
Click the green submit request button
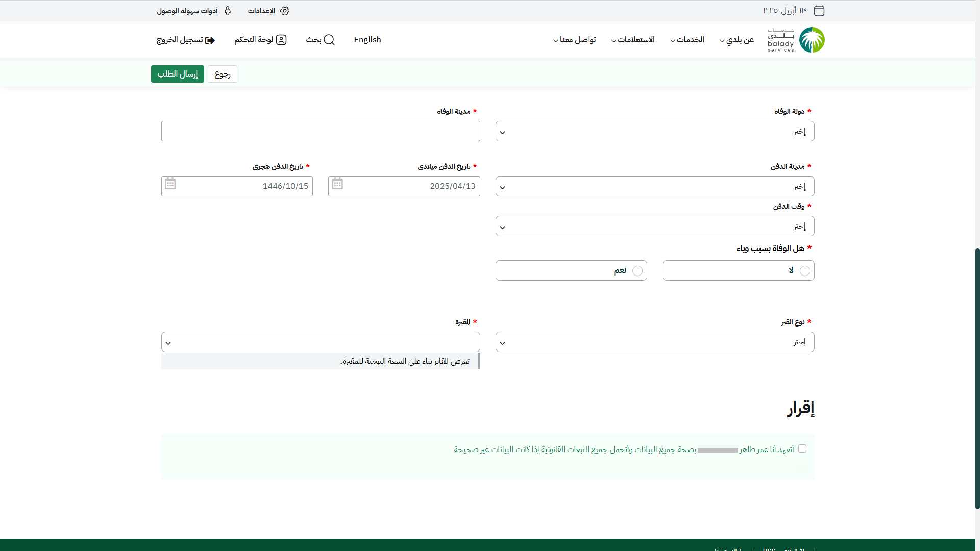tap(177, 74)
